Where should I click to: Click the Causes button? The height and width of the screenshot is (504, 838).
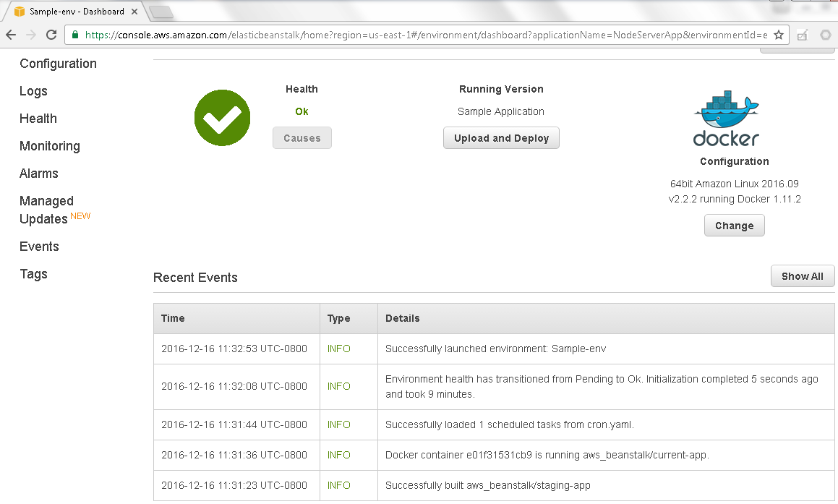[x=302, y=138]
